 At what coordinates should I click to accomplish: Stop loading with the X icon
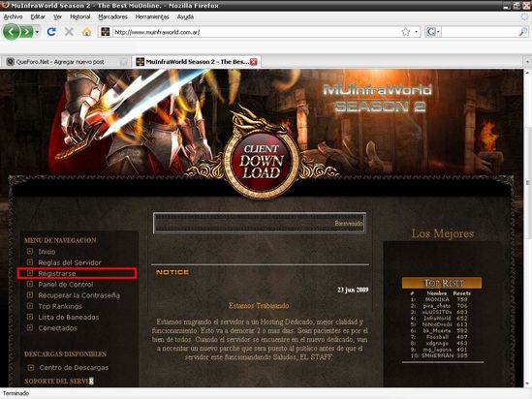click(x=69, y=32)
